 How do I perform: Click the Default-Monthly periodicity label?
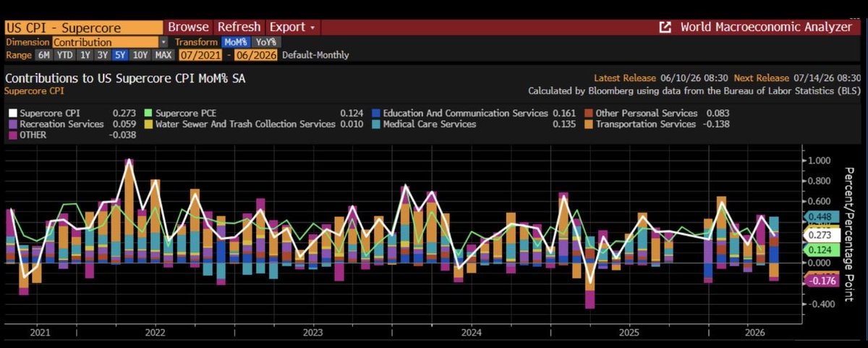(x=315, y=55)
